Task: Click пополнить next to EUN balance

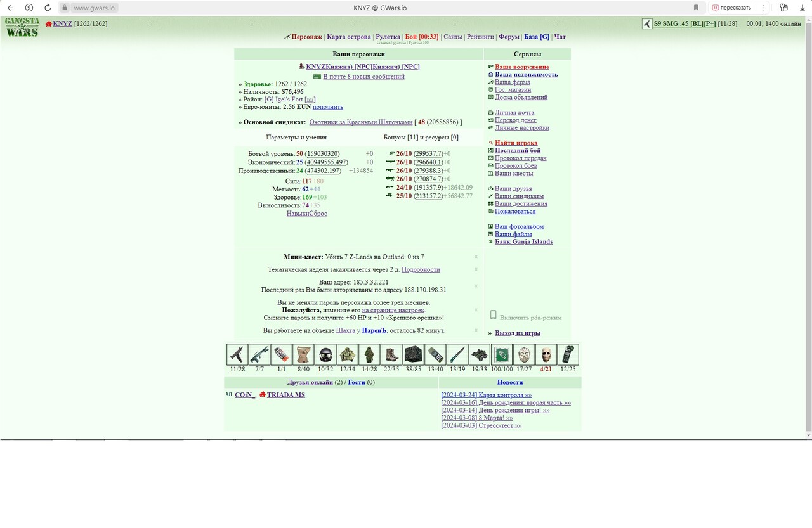Action: pyautogui.click(x=328, y=107)
